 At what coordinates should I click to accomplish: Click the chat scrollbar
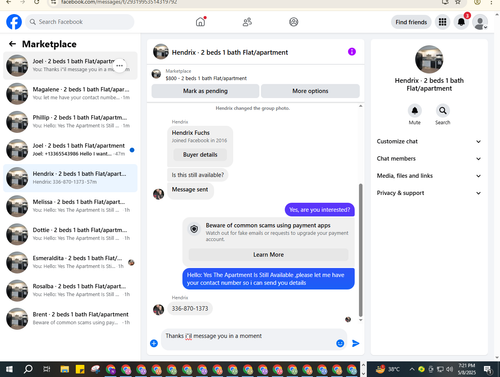pyautogui.click(x=360, y=250)
